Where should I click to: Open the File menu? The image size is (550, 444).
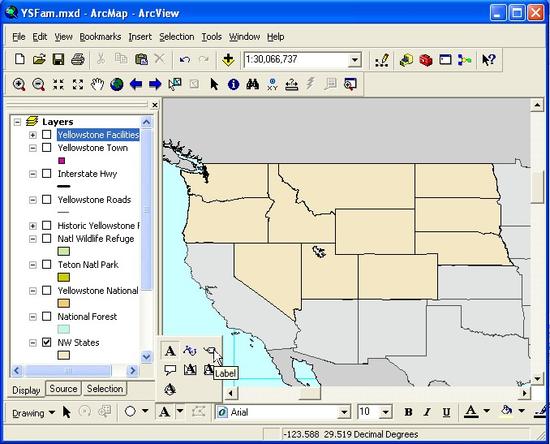[19, 37]
